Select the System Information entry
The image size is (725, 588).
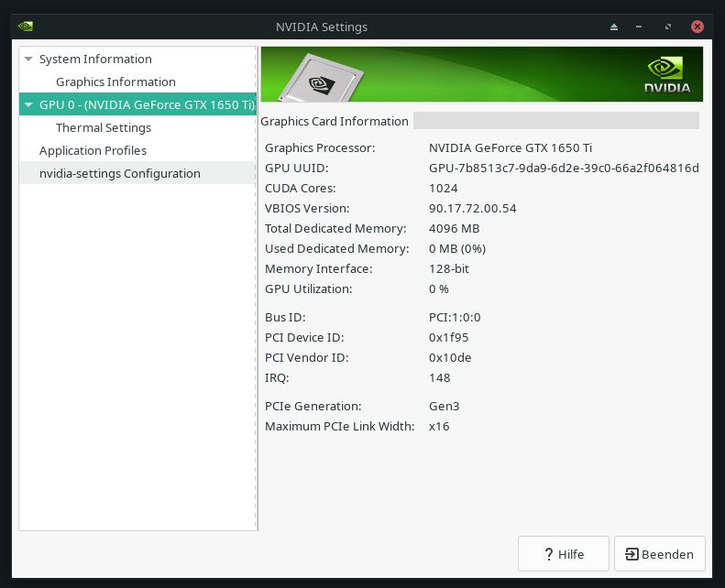pos(95,60)
